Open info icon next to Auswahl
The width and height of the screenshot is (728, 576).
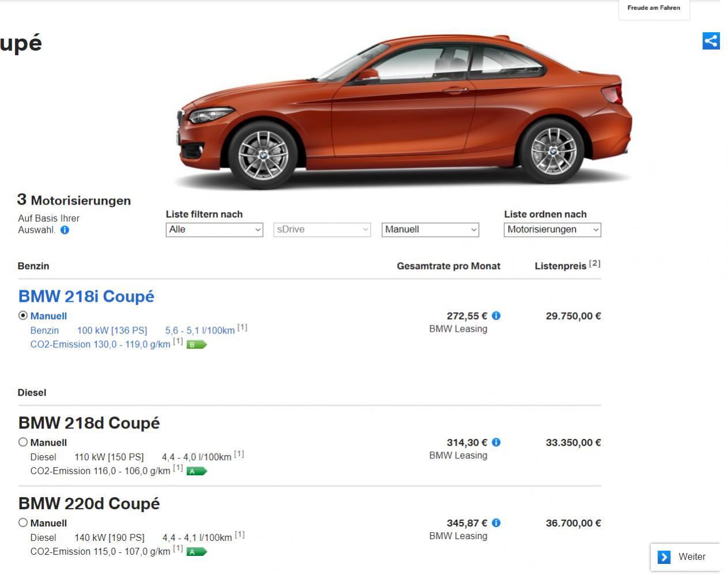pyautogui.click(x=65, y=230)
